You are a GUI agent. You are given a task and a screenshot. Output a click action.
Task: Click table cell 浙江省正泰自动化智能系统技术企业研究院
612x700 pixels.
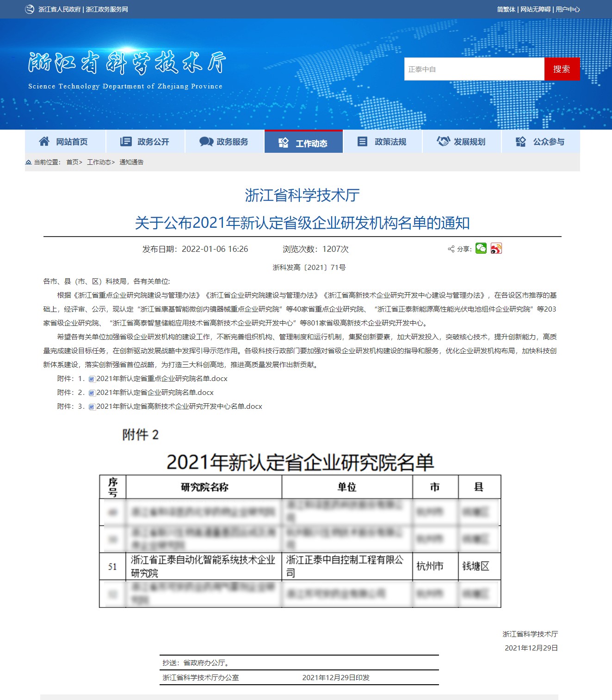point(203,566)
